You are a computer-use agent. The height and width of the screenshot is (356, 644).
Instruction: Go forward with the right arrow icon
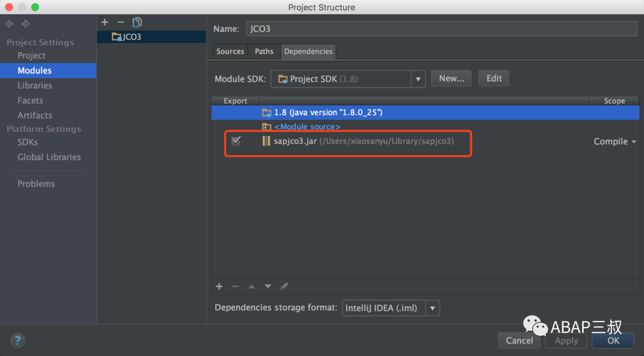click(26, 24)
